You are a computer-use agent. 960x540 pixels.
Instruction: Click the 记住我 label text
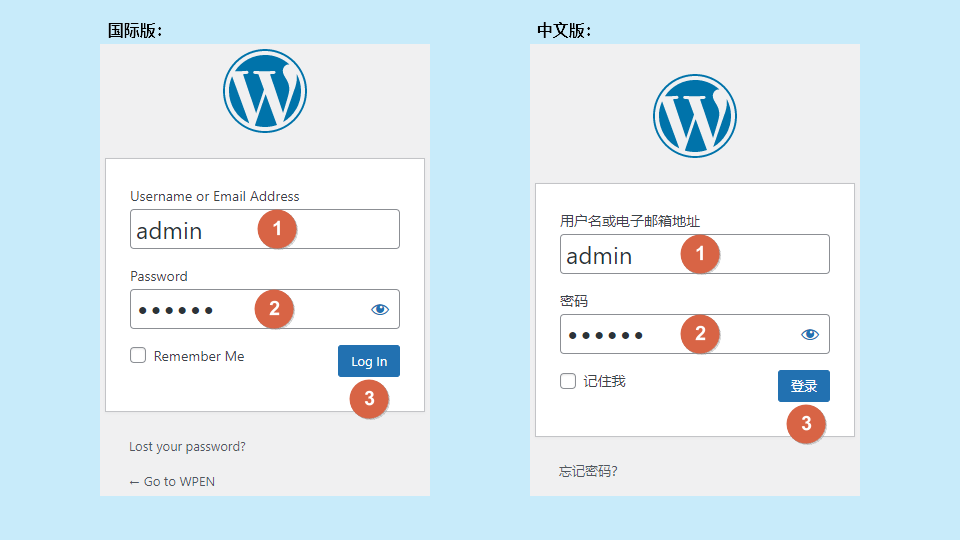click(604, 381)
